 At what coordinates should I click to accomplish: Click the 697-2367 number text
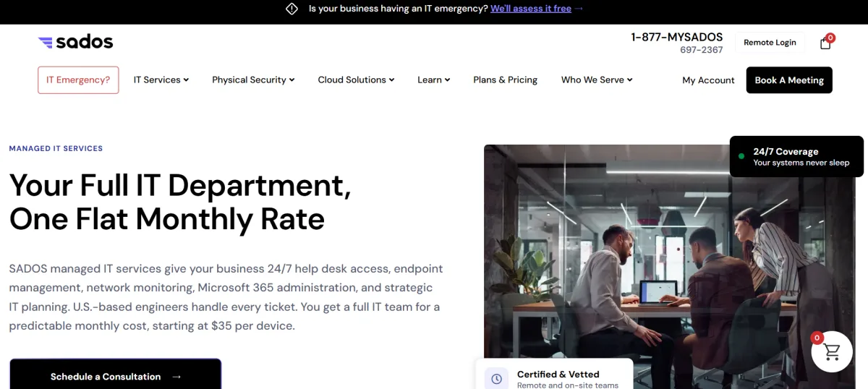702,50
